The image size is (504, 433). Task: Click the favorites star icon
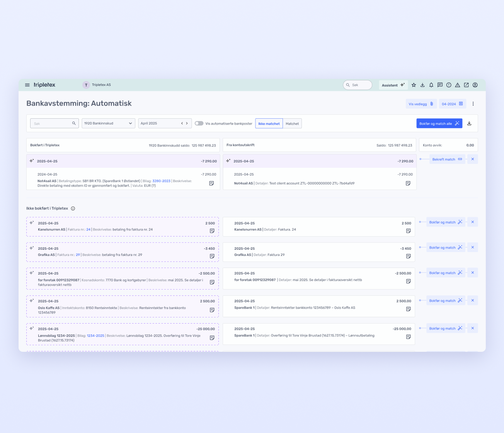[x=414, y=85]
